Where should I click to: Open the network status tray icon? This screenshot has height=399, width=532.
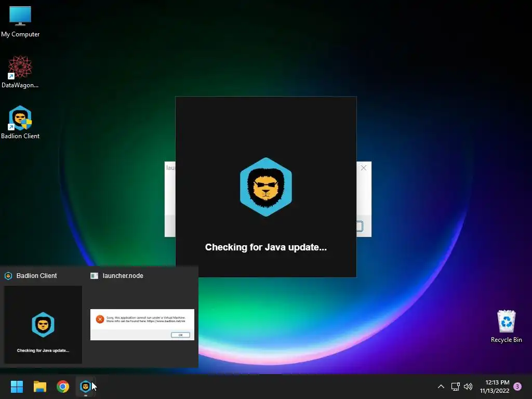pos(455,387)
